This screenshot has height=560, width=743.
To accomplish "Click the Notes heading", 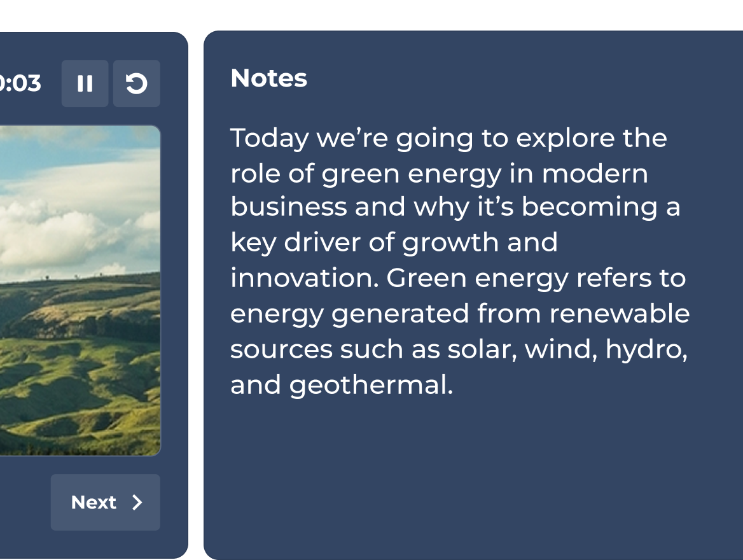I will (268, 78).
